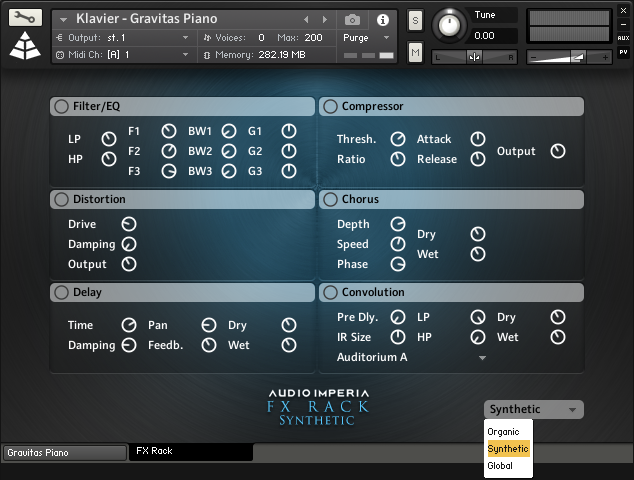Click the Compressor Attack knob
This screenshot has width=634, height=480.
(x=478, y=139)
